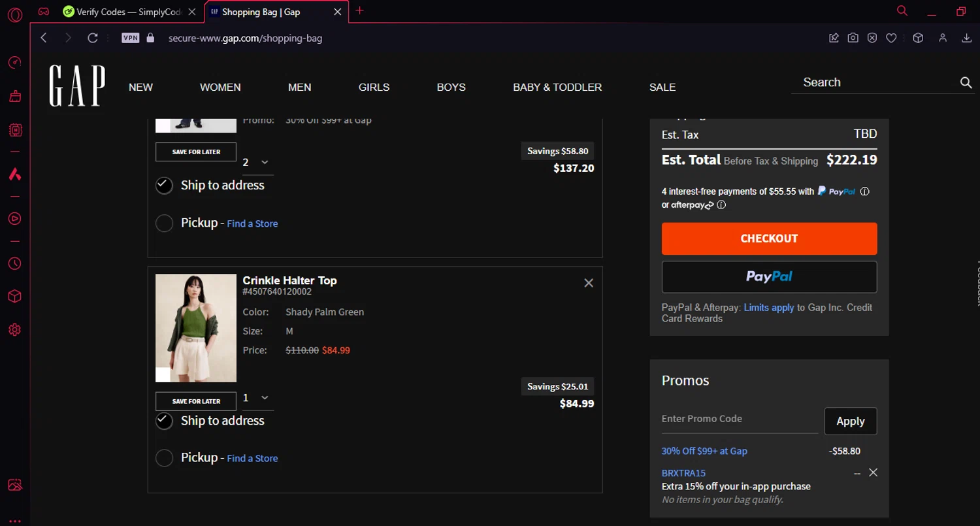Add page to bookmarks heart icon
This screenshot has width=980, height=526.
pyautogui.click(x=891, y=38)
